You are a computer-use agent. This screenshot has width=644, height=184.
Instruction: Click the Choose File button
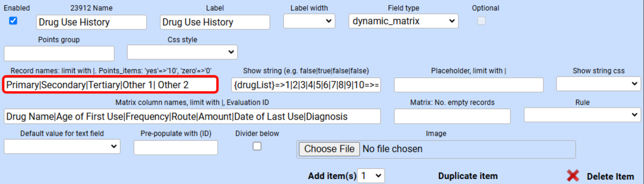click(x=329, y=149)
